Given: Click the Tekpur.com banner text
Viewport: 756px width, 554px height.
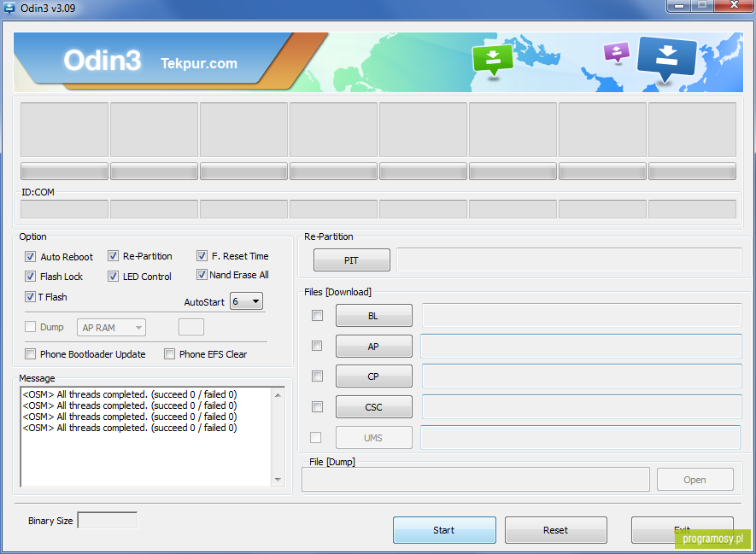Looking at the screenshot, I should point(199,63).
